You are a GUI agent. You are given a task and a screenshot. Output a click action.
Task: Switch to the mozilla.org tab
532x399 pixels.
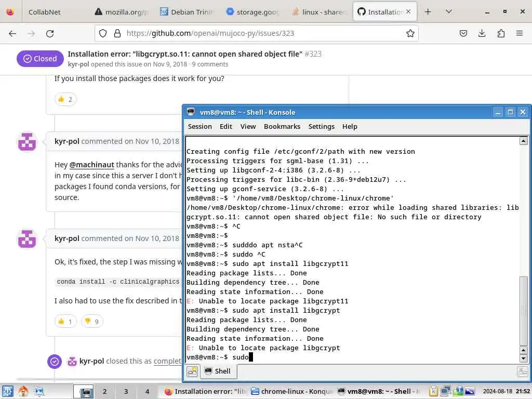click(x=122, y=12)
